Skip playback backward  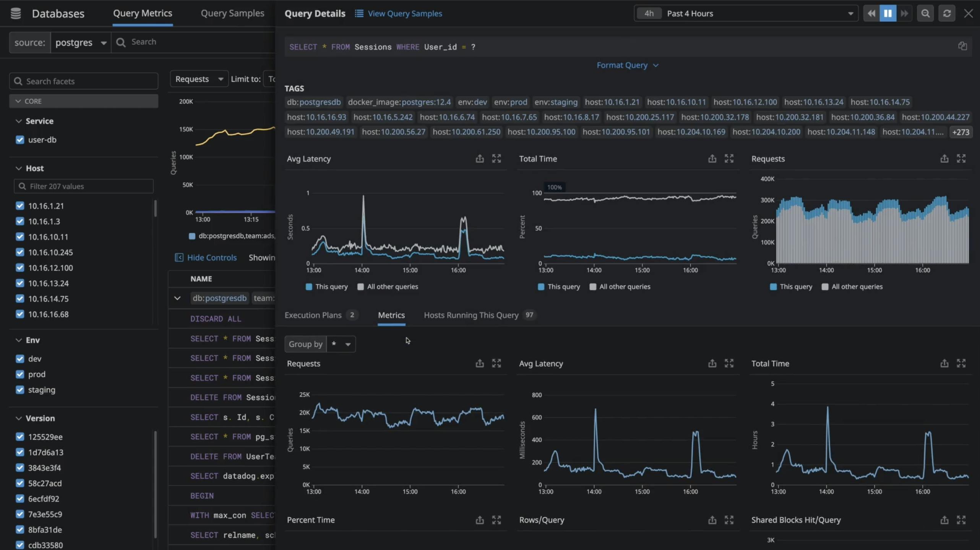[x=871, y=13]
